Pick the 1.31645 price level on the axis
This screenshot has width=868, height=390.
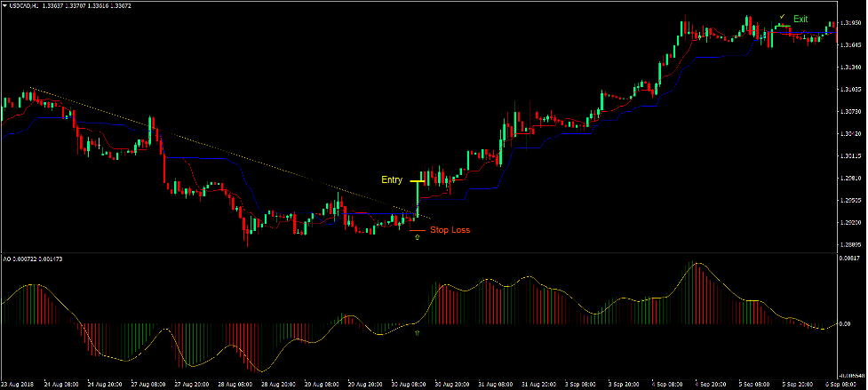(x=849, y=45)
